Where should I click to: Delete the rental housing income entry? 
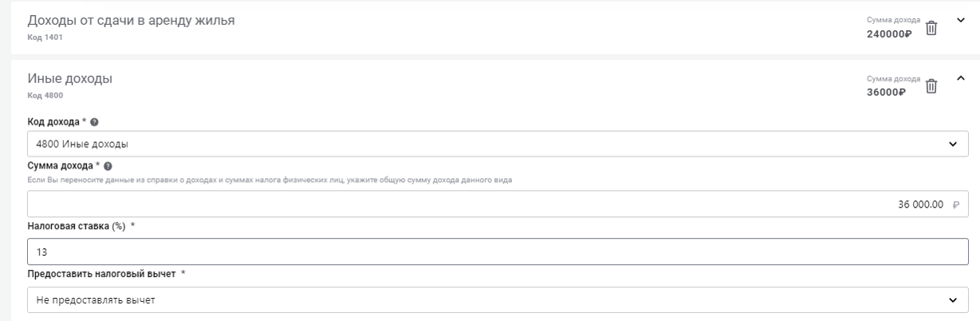tap(931, 28)
